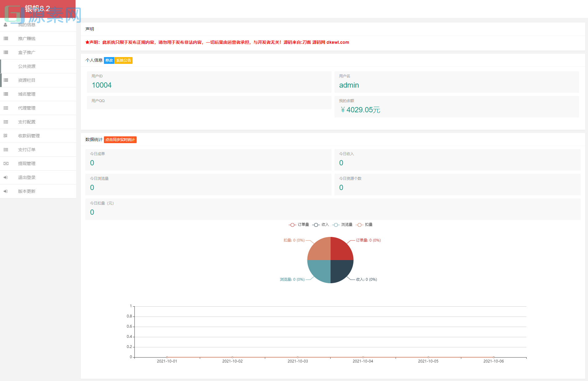Click the user icon beside 我的信息
588x381 pixels.
(x=6, y=25)
